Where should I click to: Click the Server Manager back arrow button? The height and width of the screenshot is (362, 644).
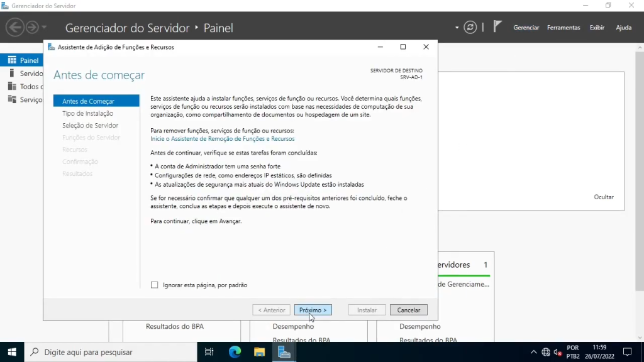[x=15, y=28]
